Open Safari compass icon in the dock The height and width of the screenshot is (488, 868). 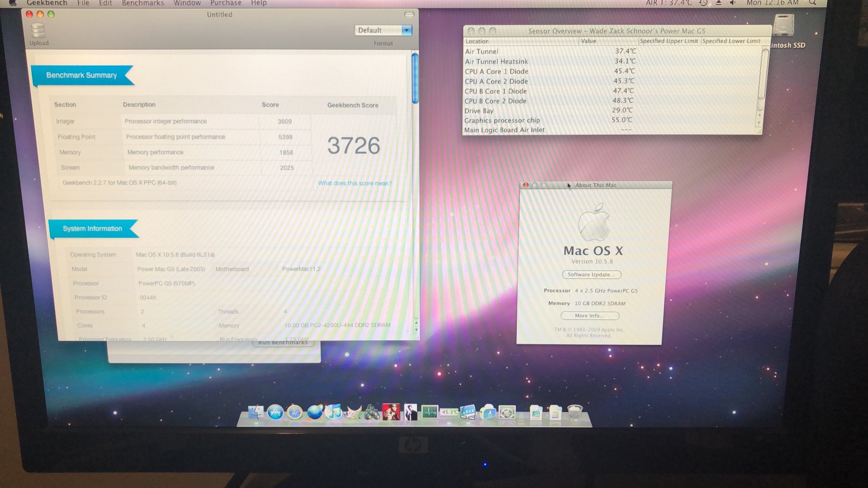tap(295, 412)
